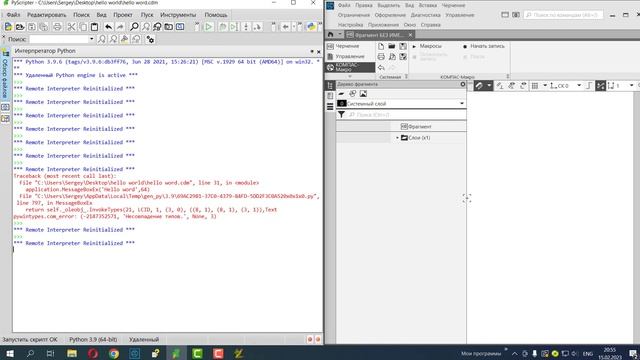Click Начать запись to record macro
The width and height of the screenshot is (640, 360).
(x=484, y=46)
